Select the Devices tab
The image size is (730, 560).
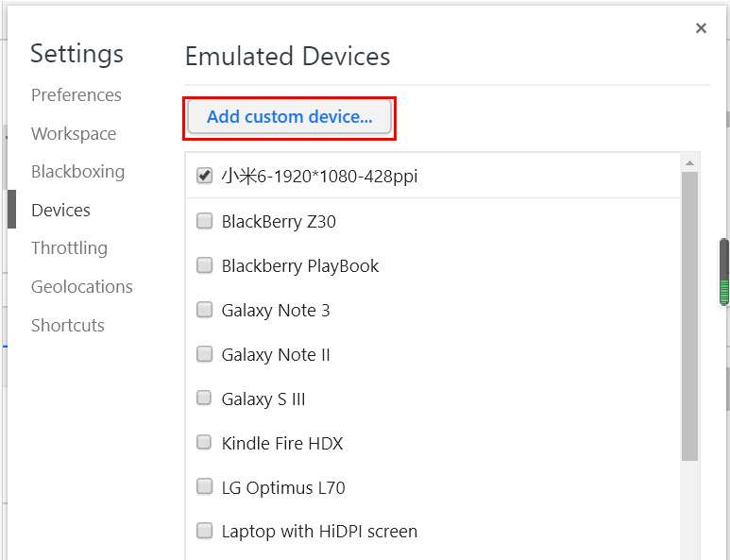61,211
